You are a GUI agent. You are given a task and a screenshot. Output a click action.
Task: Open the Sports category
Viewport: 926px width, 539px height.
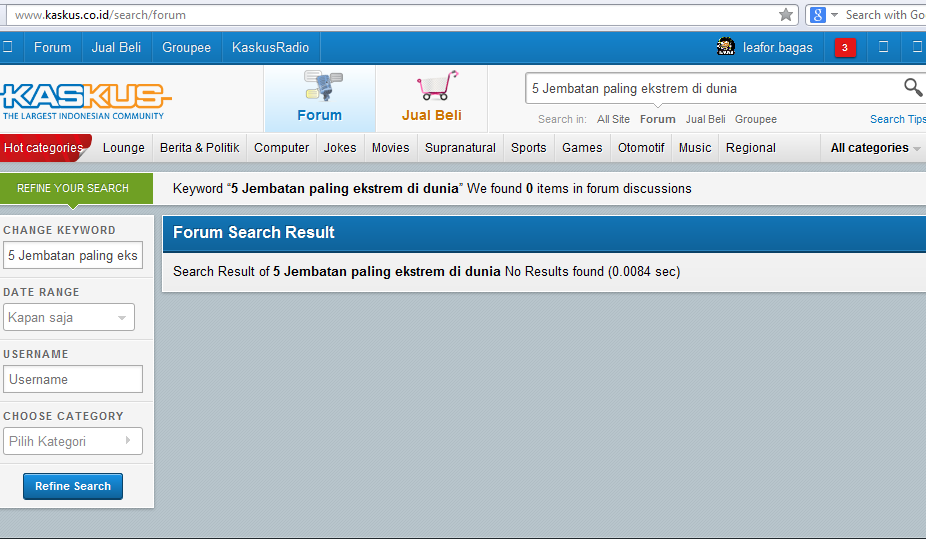[529, 148]
